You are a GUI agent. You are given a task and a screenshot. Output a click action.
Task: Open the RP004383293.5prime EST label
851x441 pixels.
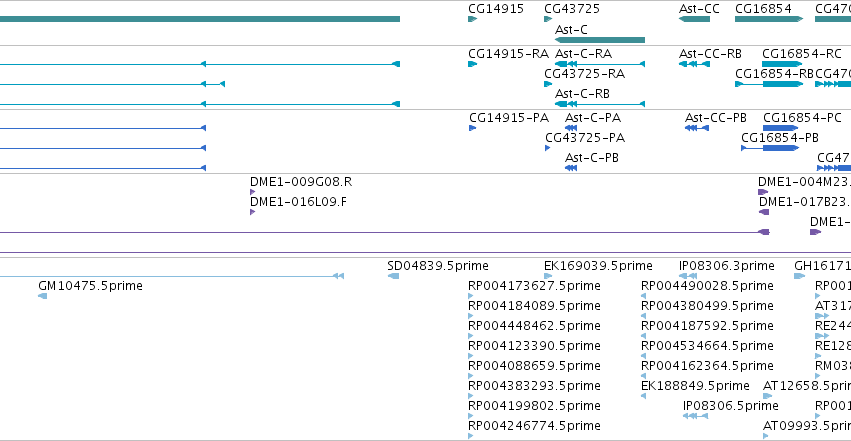coord(535,386)
